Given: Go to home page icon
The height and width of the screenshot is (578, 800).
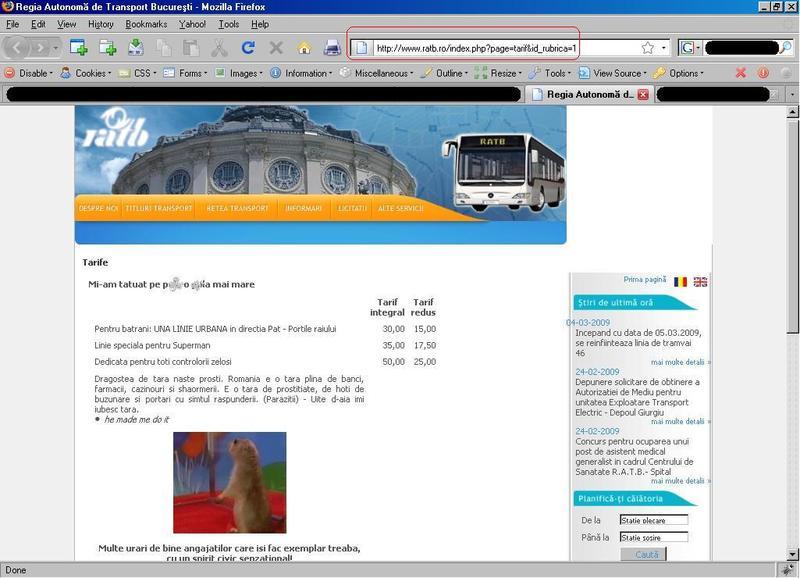Looking at the screenshot, I should tap(304, 48).
